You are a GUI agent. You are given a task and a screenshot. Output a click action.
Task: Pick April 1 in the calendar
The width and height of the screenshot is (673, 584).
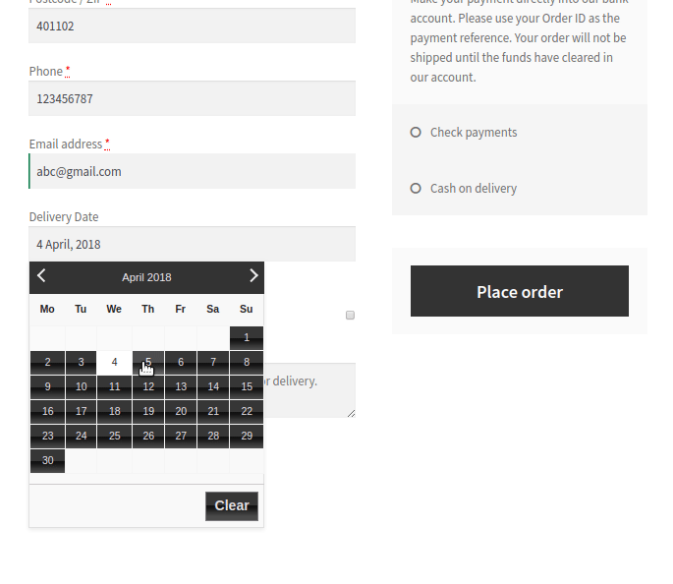246,338
